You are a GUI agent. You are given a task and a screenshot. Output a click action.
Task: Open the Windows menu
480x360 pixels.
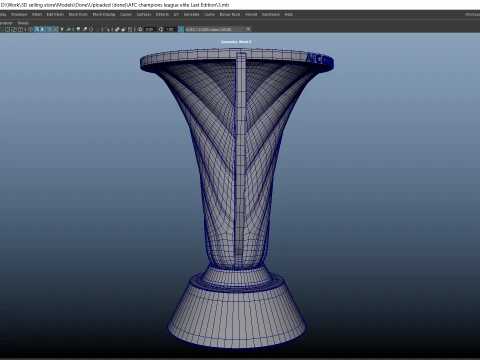coord(19,14)
